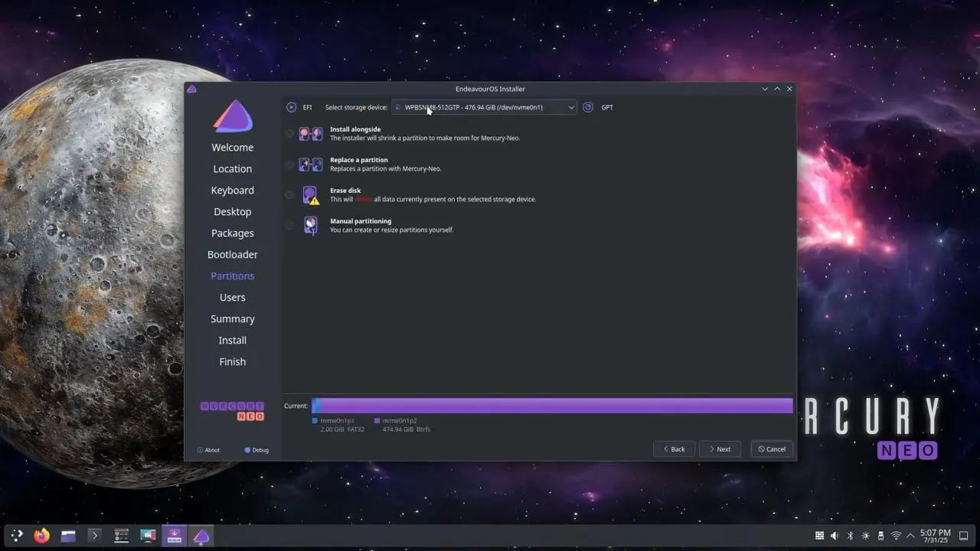The image size is (980, 551).
Task: Open the terminal from the taskbar
Action: point(95,536)
